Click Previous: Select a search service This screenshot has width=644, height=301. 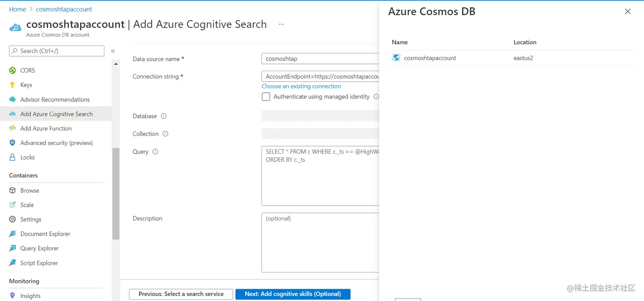click(181, 294)
